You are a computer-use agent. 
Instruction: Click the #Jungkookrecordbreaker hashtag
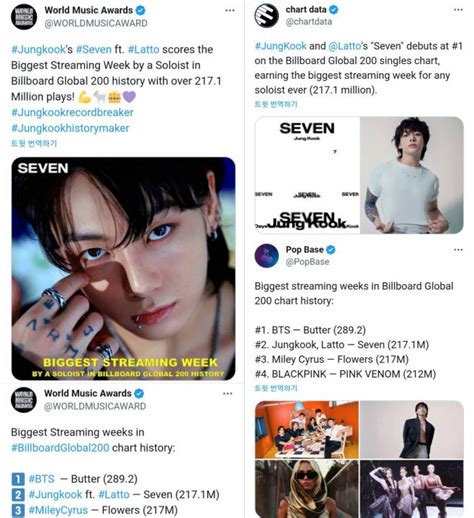tap(72, 112)
